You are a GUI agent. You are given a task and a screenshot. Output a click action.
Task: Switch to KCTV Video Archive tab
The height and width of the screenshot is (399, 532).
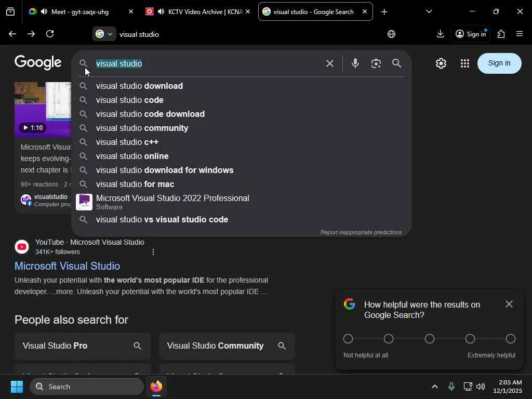[197, 12]
